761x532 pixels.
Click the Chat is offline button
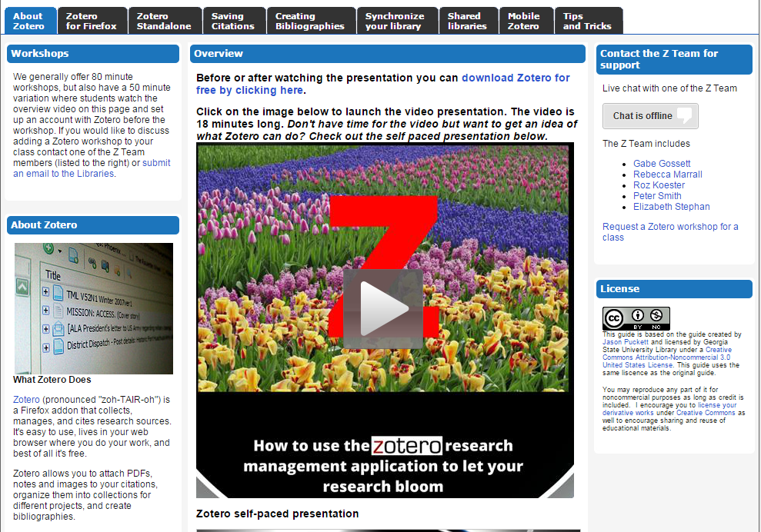[x=650, y=116]
